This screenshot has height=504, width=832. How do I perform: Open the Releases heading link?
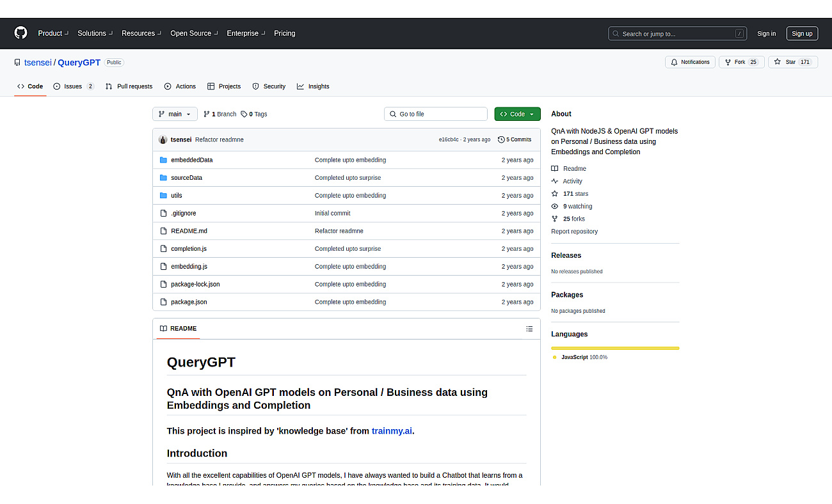(x=566, y=255)
